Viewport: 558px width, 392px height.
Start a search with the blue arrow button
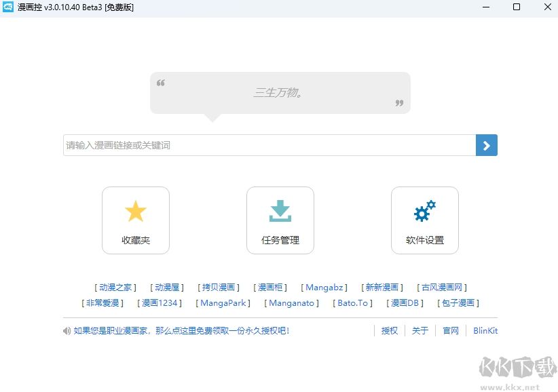[x=486, y=144]
